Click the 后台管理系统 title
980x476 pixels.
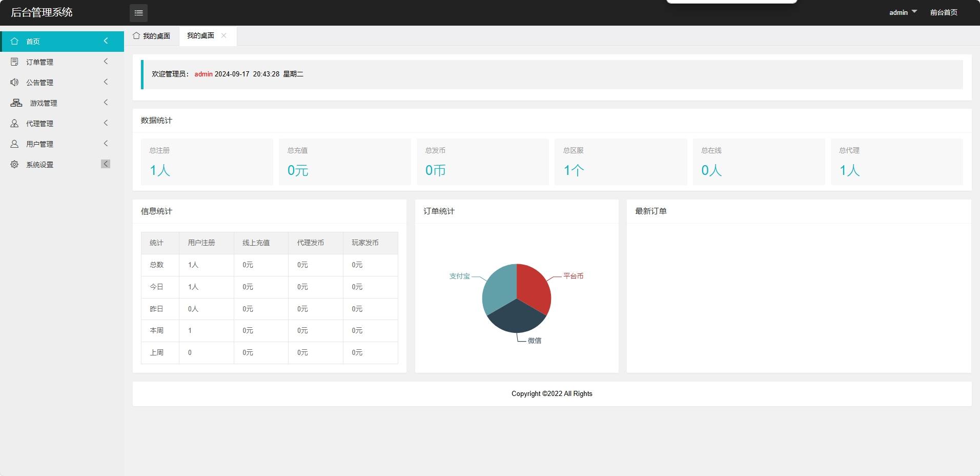42,12
